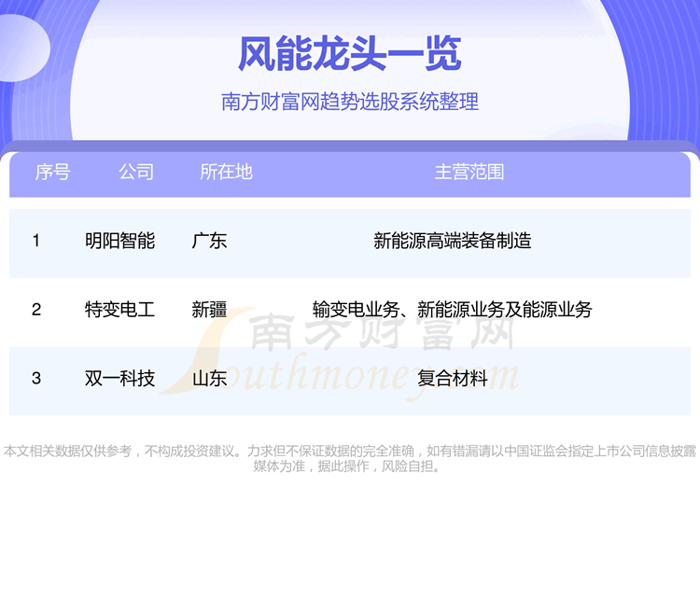Click the title 风能龙头一览

(x=350, y=53)
